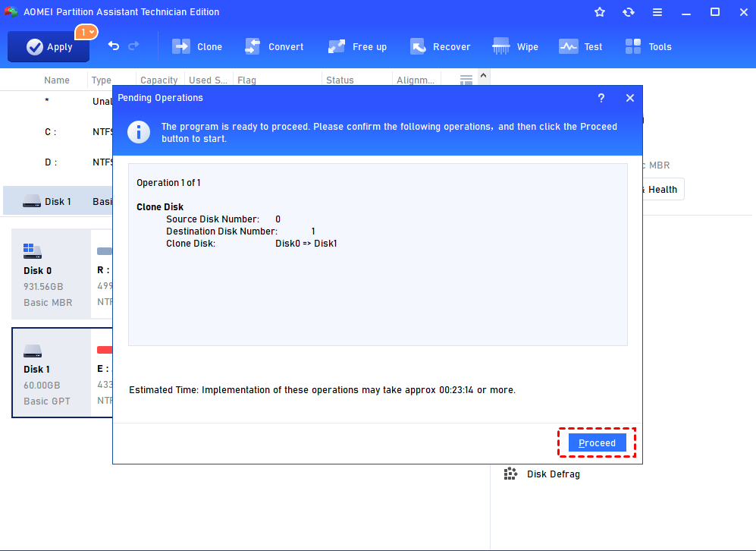The image size is (756, 551).
Task: Open help with the question mark icon
Action: [x=601, y=98]
